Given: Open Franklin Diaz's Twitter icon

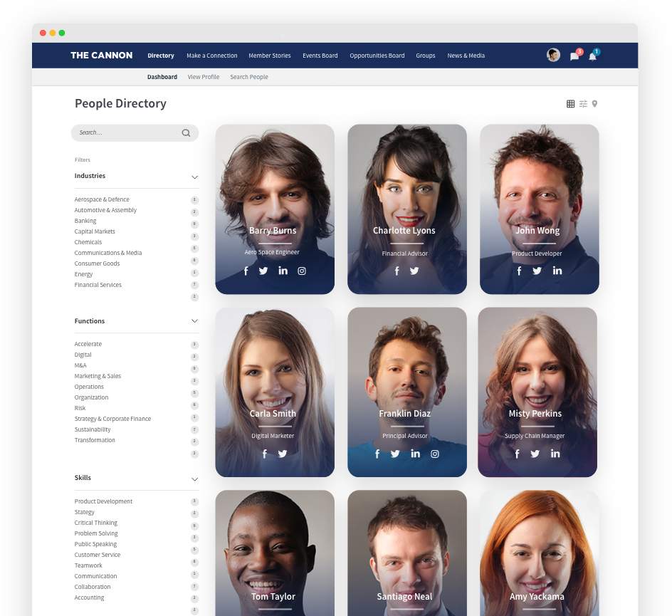Looking at the screenshot, I should (395, 454).
